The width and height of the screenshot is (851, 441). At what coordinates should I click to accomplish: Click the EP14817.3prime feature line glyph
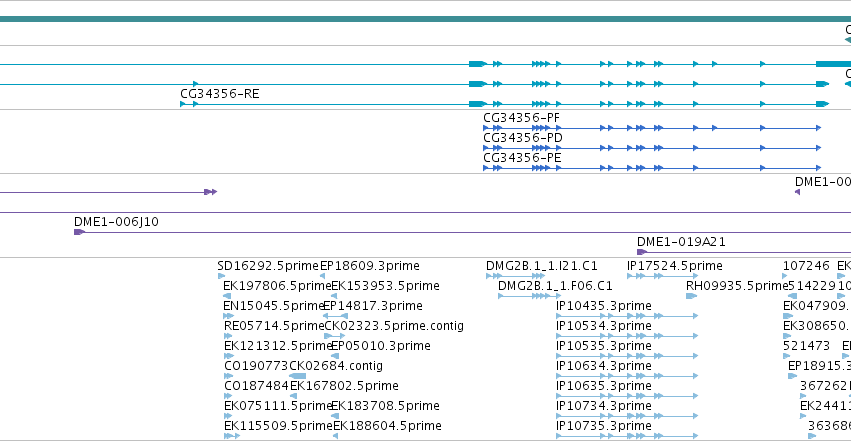pyautogui.click(x=335, y=316)
